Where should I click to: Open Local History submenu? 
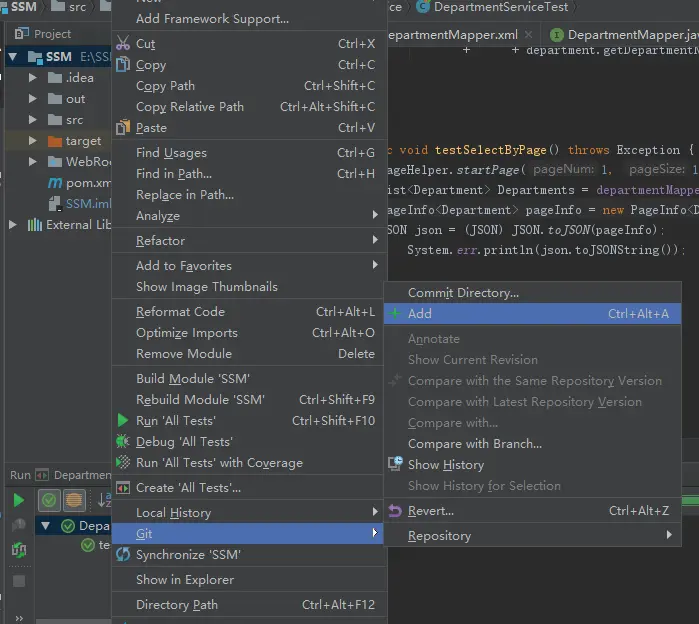[x=247, y=513]
